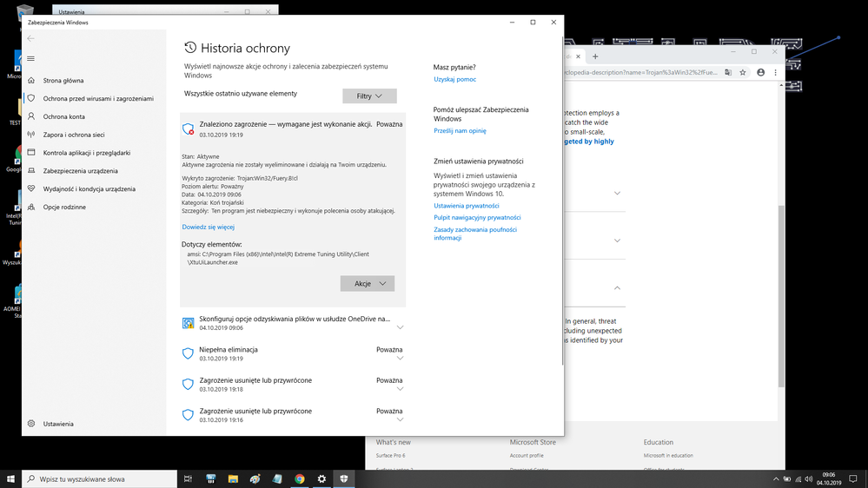Click the Znaleziono zagrożenie entry header
Viewport: 868px width, 488px height.
click(293, 129)
